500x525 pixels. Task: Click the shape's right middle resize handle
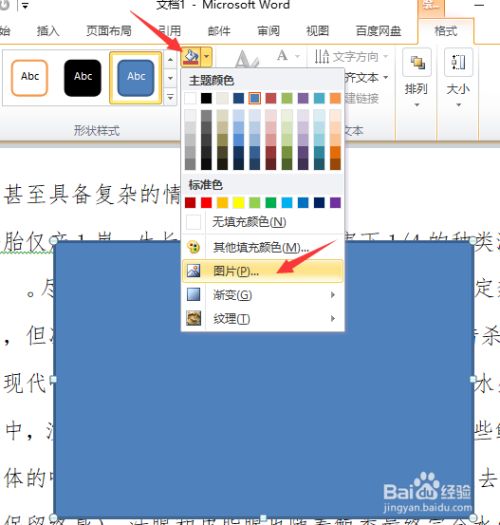(x=473, y=379)
